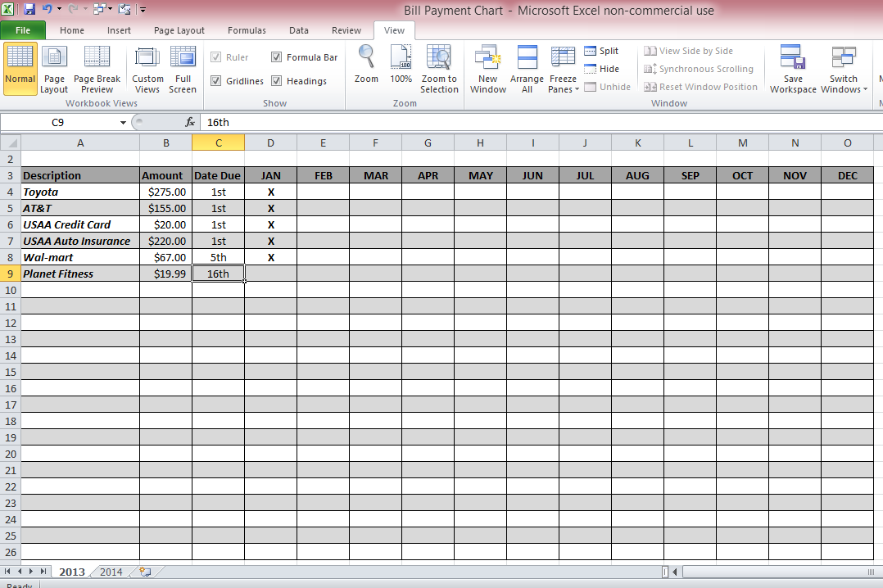Click the horizontal scrollbar left arrow
Screen dimensions: 883x588
(675, 572)
